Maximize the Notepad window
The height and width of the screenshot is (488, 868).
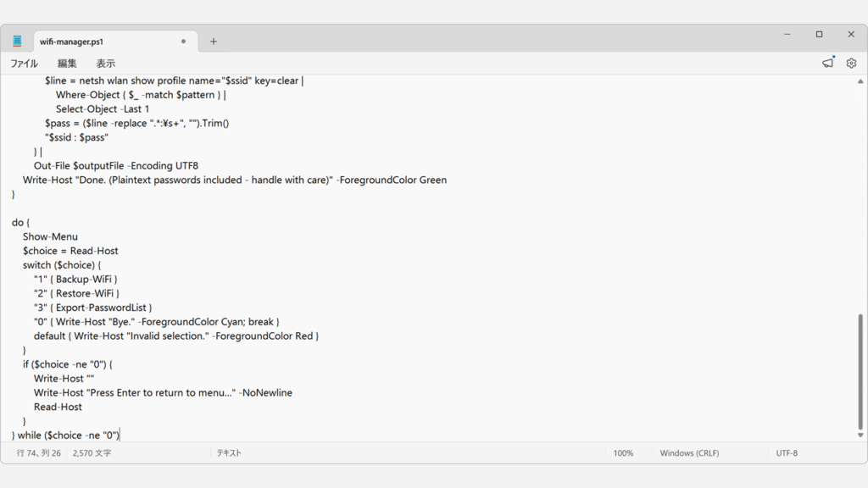(x=819, y=35)
